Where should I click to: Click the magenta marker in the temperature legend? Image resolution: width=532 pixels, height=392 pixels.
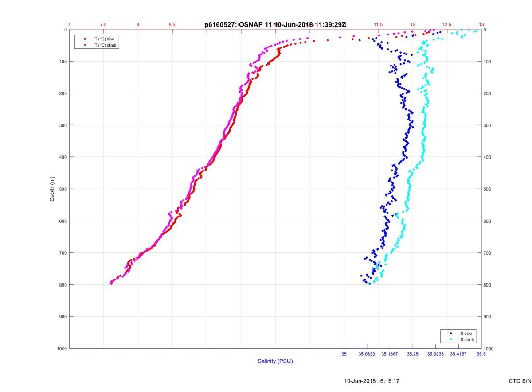coord(85,45)
